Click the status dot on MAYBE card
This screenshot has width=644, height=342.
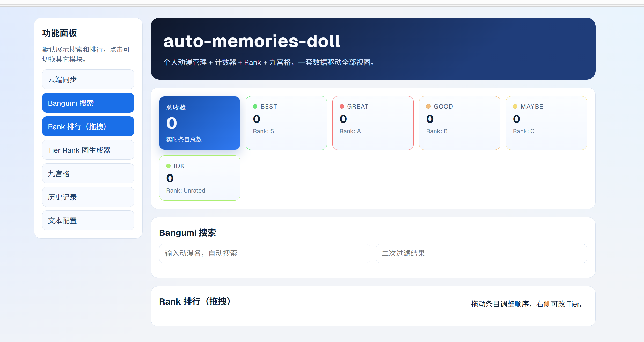515,106
